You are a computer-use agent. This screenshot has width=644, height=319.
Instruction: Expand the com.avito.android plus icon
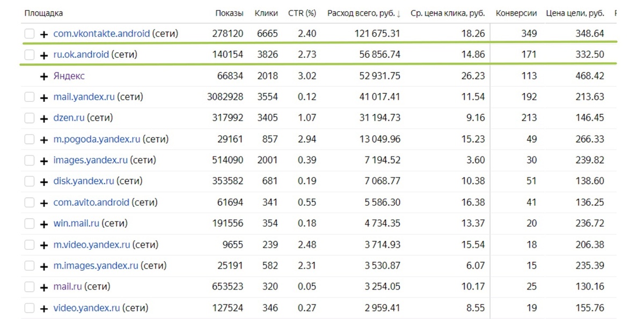[45, 203]
